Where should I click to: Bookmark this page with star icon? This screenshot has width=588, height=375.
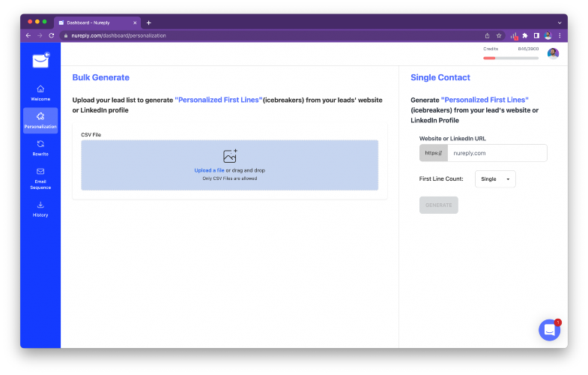[x=499, y=36]
